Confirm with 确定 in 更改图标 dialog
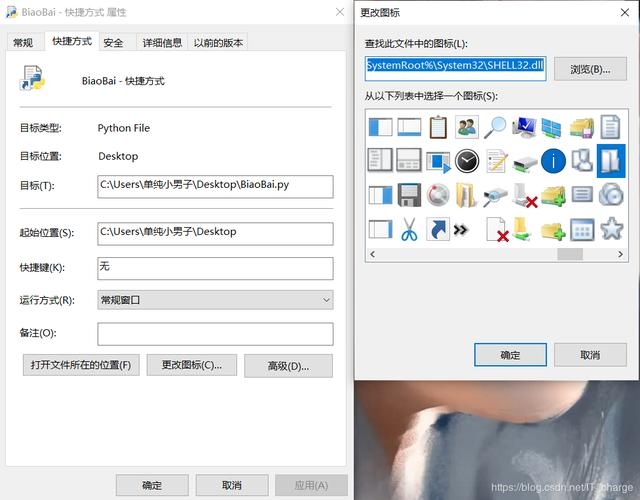 point(510,355)
